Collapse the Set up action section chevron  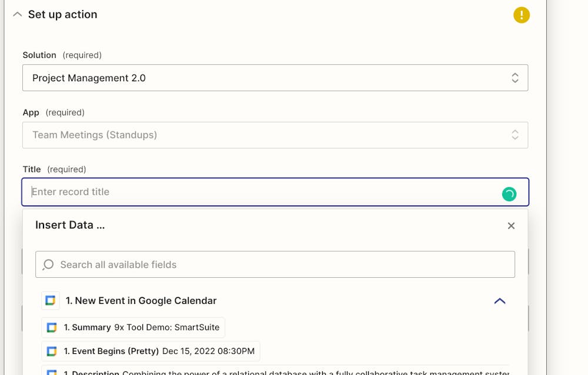17,15
